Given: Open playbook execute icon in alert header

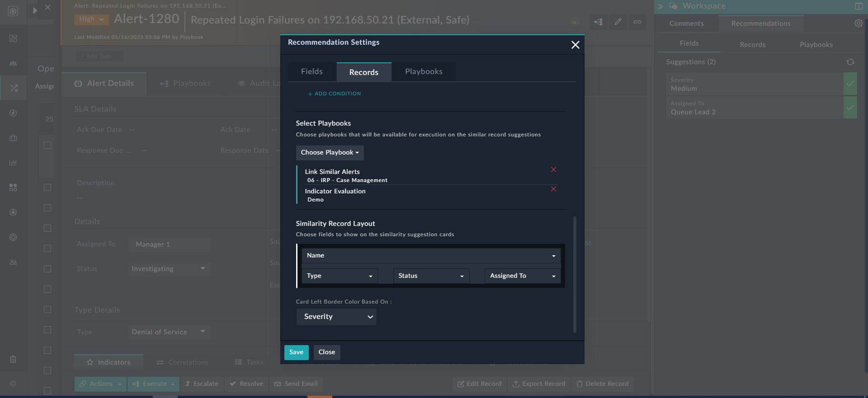Looking at the screenshot, I should click(x=598, y=22).
